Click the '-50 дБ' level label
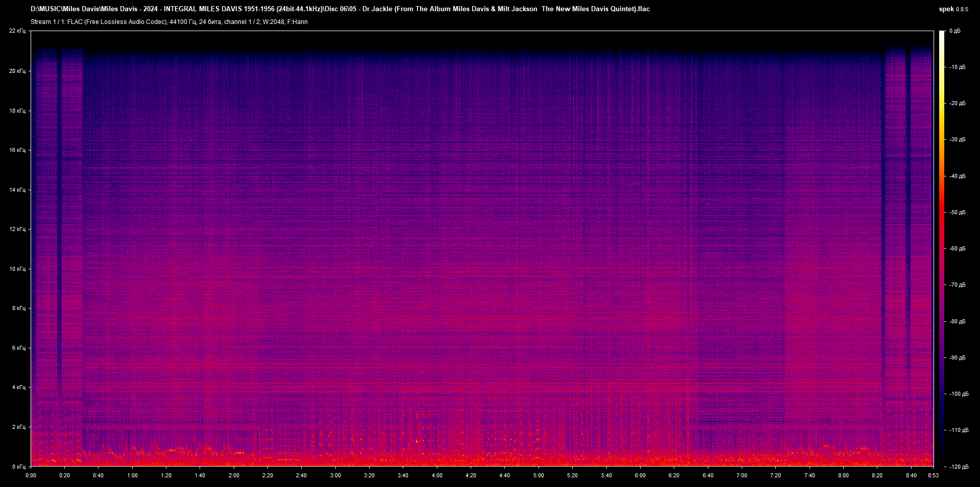This screenshot has width=980, height=487. coord(958,212)
